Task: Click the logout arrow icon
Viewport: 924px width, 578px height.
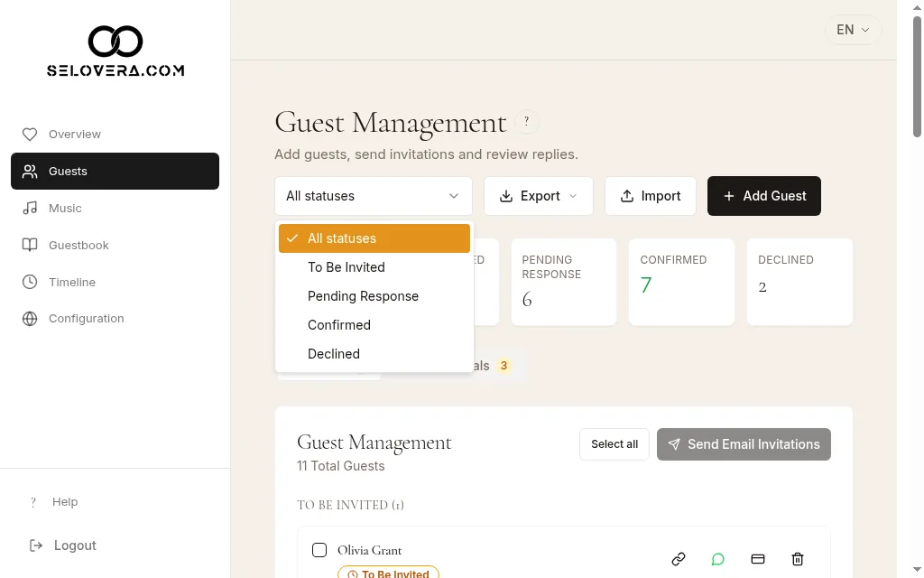Action: pos(36,545)
